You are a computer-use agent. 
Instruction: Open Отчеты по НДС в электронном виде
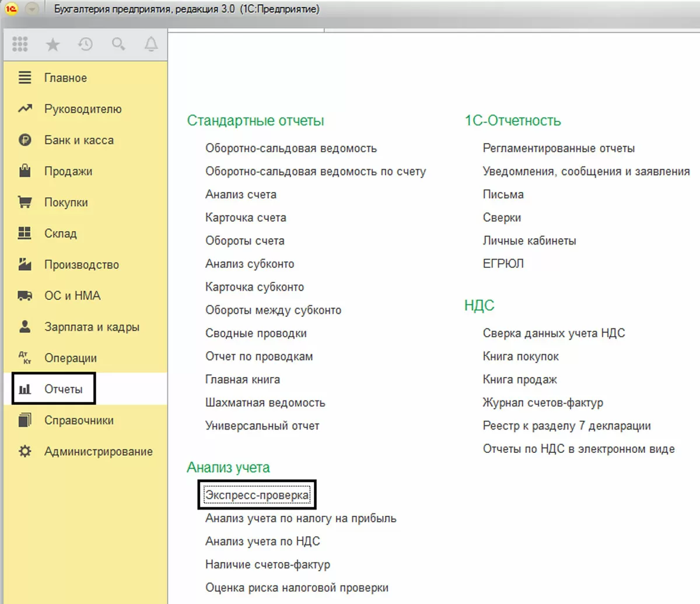(x=579, y=449)
